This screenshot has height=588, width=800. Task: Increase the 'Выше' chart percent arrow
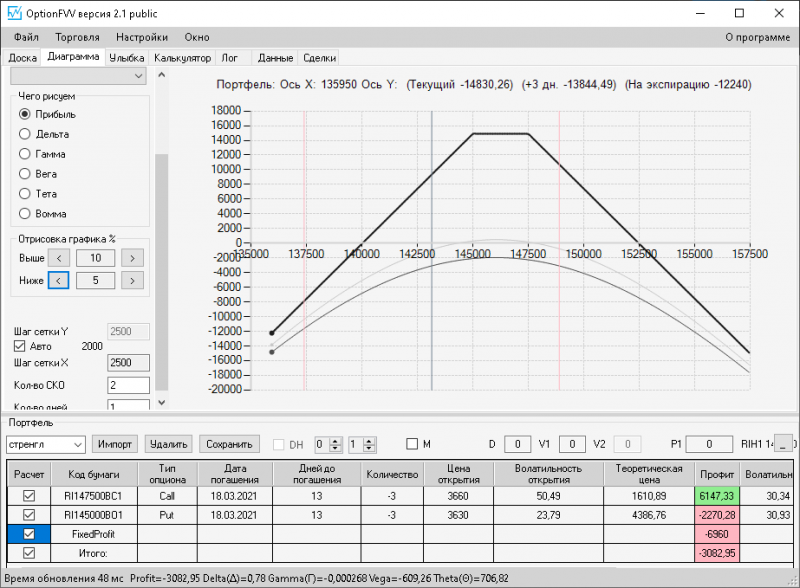pos(131,258)
